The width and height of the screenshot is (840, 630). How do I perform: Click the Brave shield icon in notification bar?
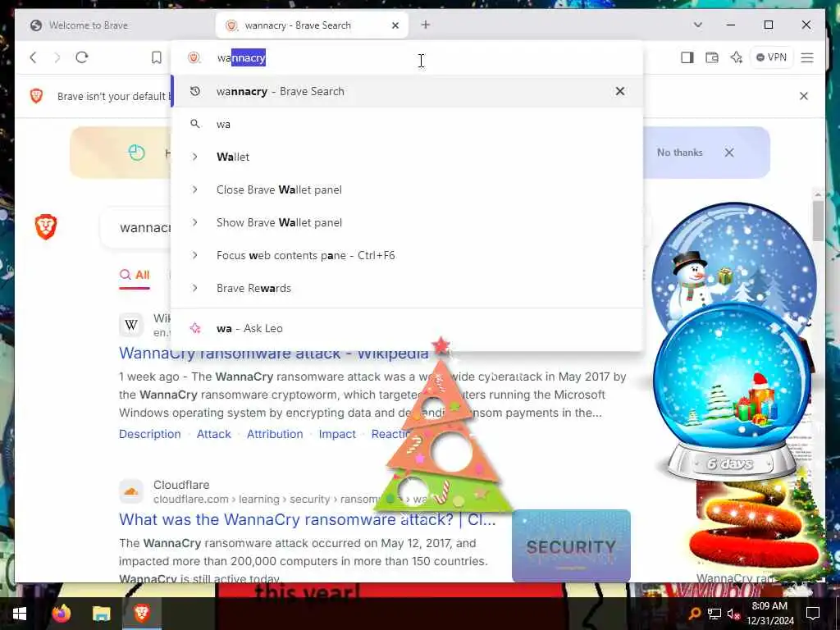(36, 96)
